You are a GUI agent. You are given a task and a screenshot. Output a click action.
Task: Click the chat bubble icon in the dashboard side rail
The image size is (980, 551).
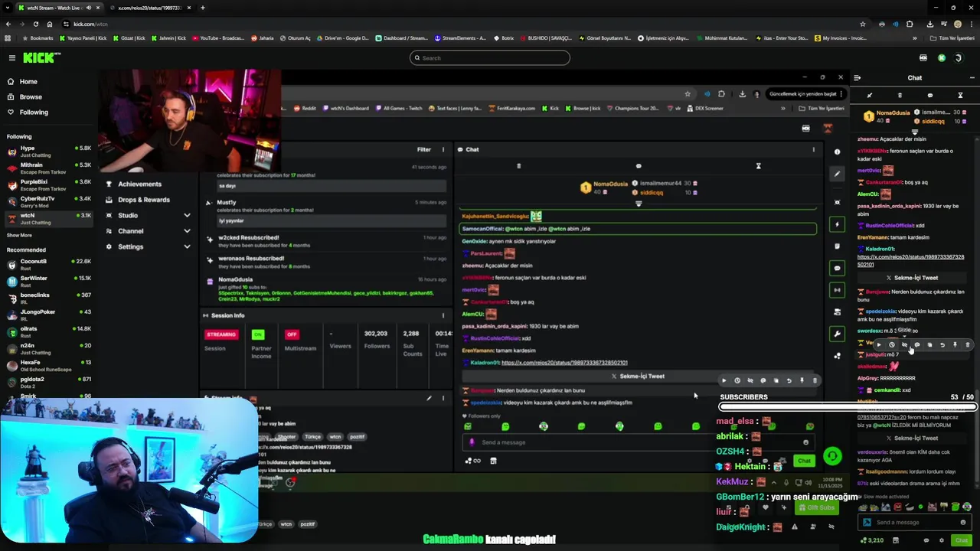[837, 268]
